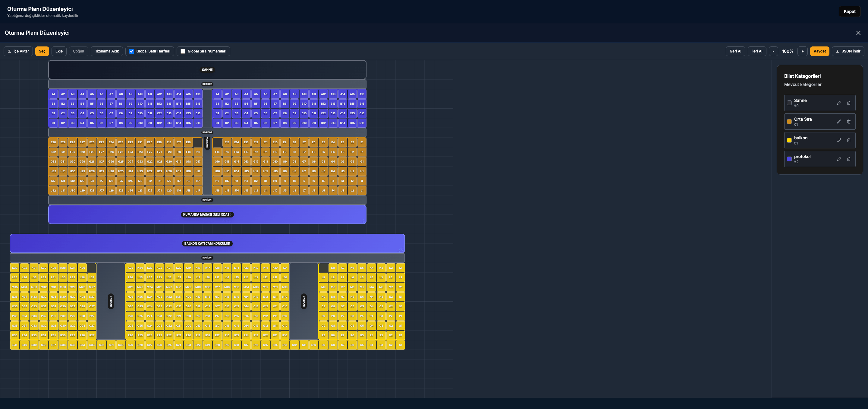
Task: Click the yellow balkon color swatch
Action: 789,140
